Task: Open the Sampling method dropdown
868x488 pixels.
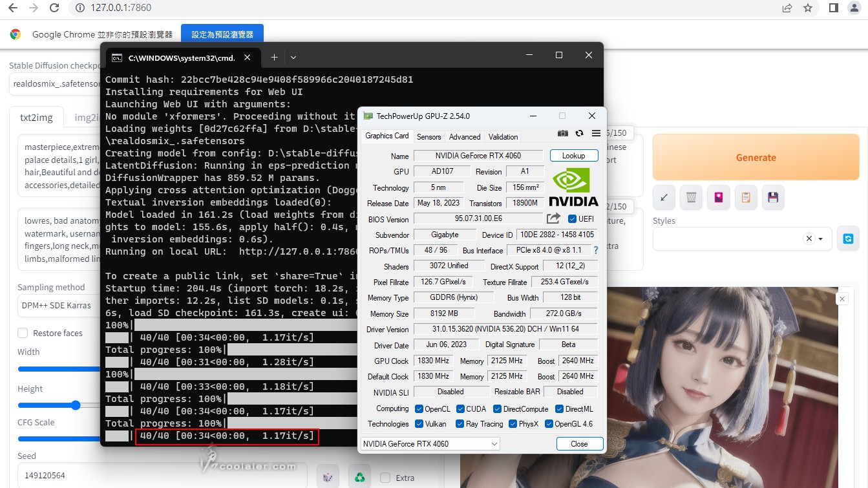Action: coord(58,305)
